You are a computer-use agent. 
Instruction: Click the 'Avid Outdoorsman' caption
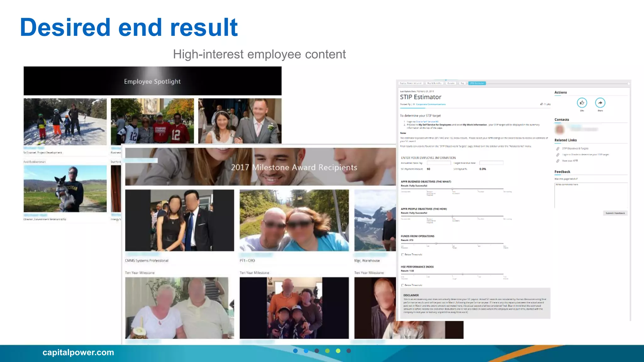(35, 162)
